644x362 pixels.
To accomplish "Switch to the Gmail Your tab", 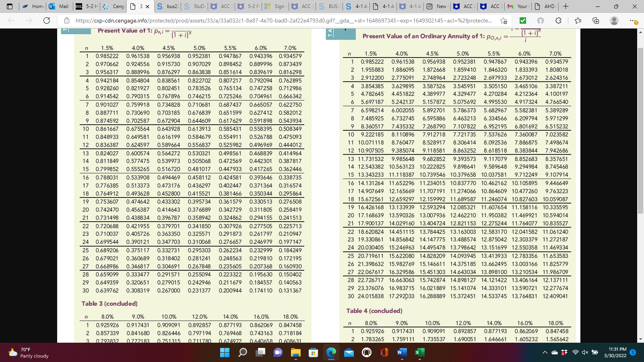I will [x=518, y=6].
